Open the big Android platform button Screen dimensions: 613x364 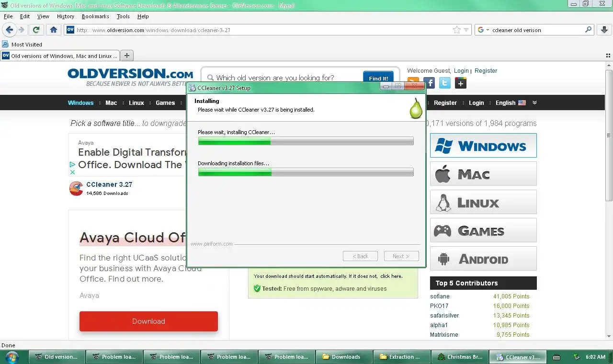(483, 259)
